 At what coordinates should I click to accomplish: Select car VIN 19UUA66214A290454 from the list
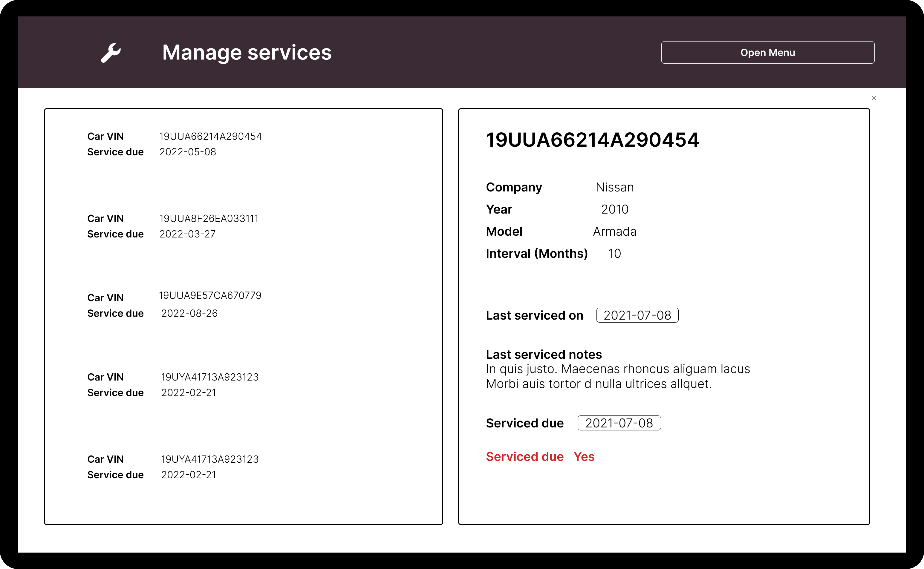[x=210, y=136]
